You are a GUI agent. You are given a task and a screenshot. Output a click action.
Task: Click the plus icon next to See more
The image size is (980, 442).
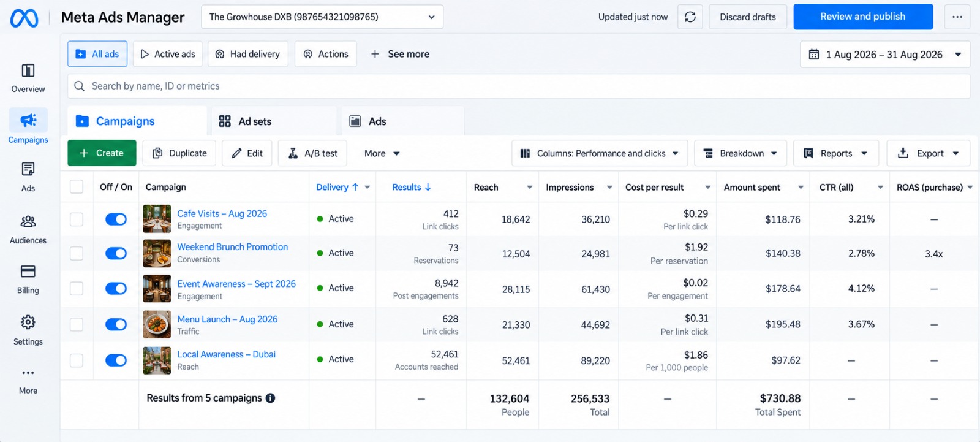pyautogui.click(x=375, y=54)
